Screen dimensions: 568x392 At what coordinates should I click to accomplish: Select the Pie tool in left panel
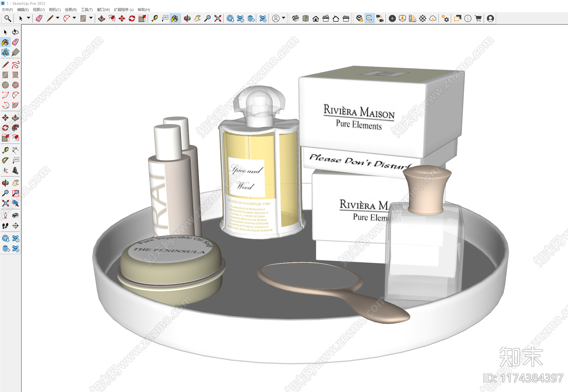click(x=15, y=105)
